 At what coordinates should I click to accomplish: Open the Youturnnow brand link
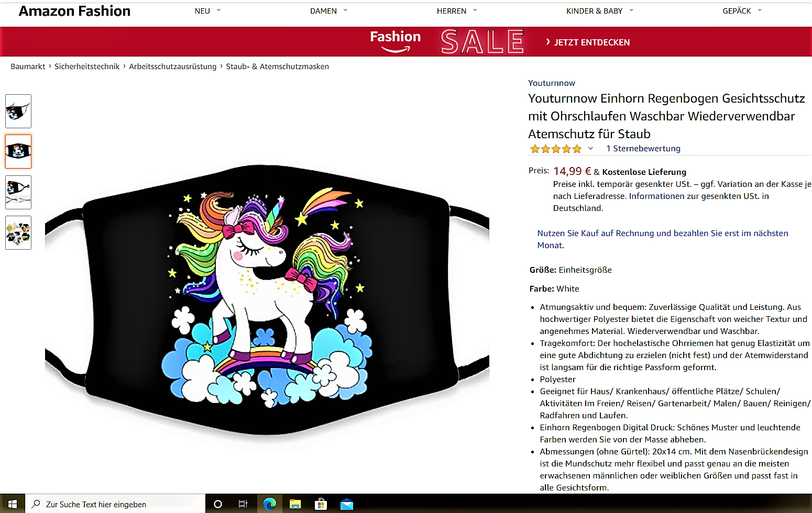[x=552, y=83]
